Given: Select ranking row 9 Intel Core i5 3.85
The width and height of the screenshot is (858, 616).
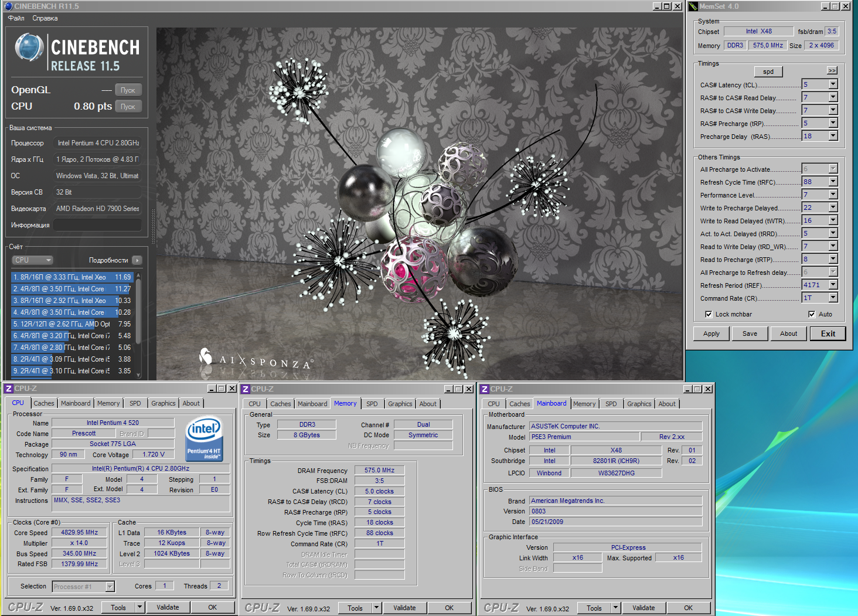Looking at the screenshot, I should (x=73, y=371).
